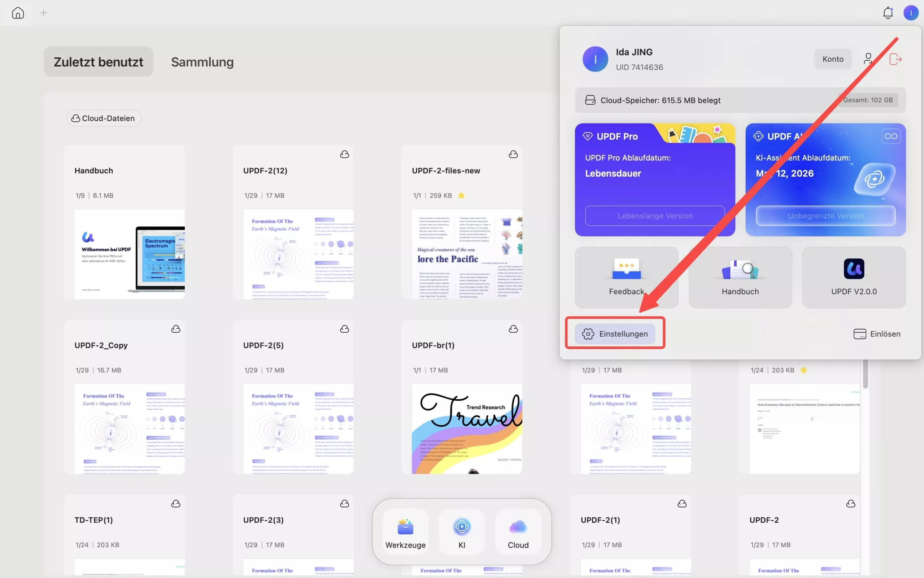
Task: Click cloud icon on UPDF-2(5) card
Action: click(x=344, y=329)
